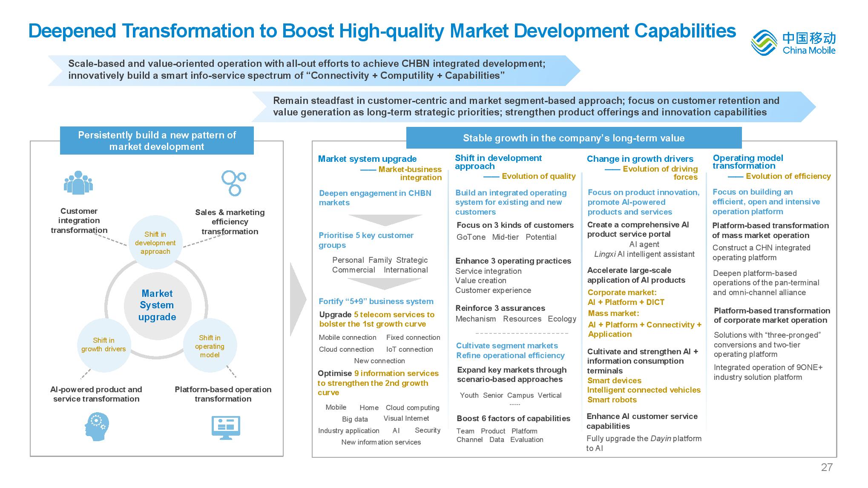This screenshot has width=868, height=488.
Task: Click 'Customer integration transformation' label
Action: click(x=79, y=221)
